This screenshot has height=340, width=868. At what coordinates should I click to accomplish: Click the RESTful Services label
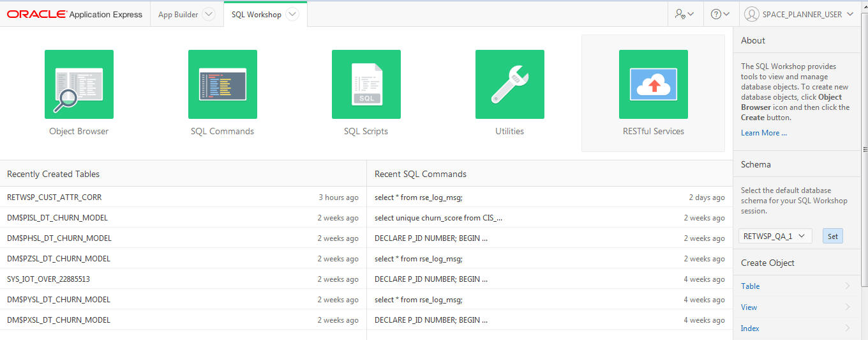click(x=654, y=131)
